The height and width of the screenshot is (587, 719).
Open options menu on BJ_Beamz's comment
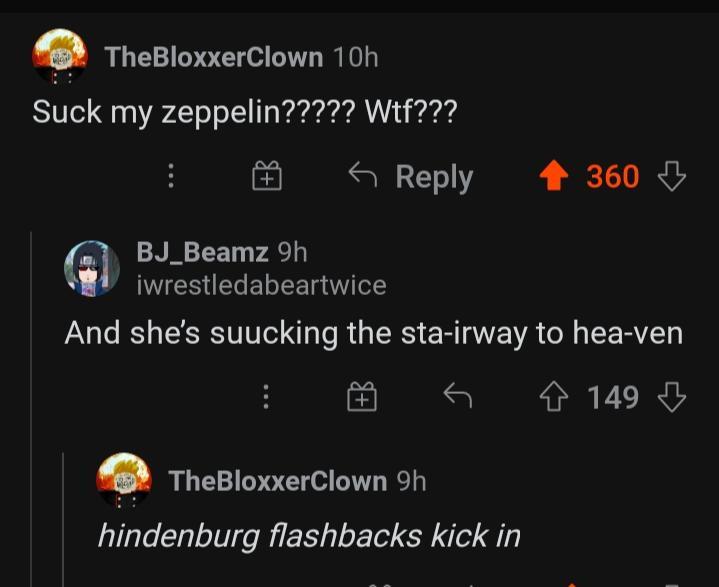(266, 398)
